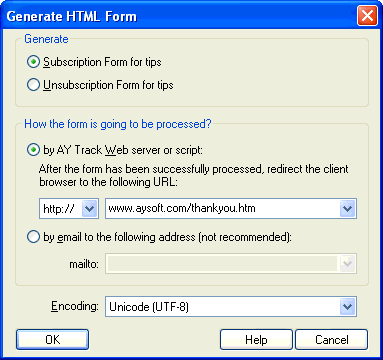Click the mailto: label
The height and width of the screenshot is (360, 383).
(x=84, y=264)
